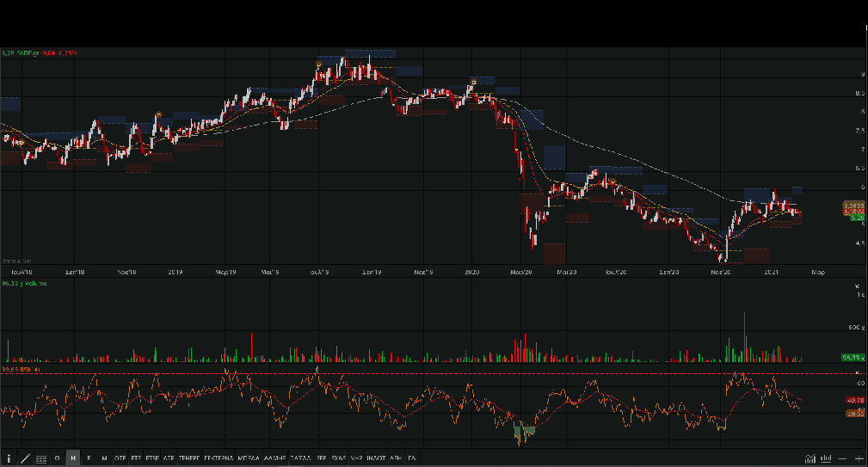Select the 'O' timeframe button
The image size is (868, 467).
pyautogui.click(x=58, y=458)
